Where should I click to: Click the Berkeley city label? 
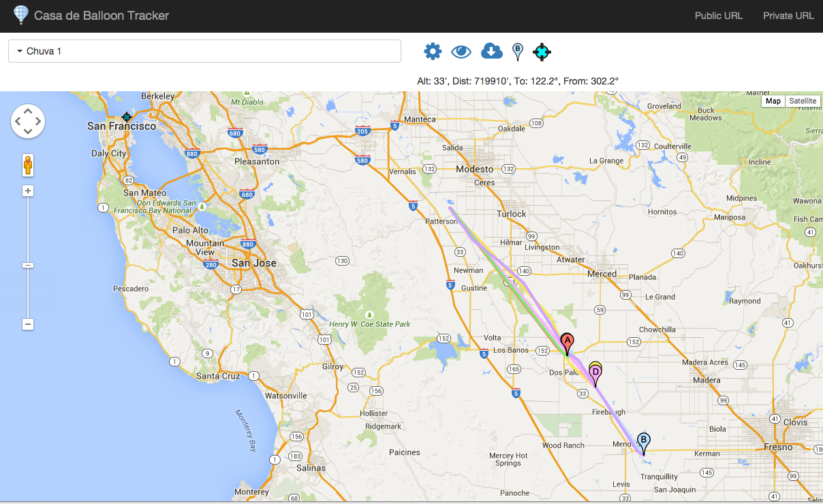coord(158,96)
